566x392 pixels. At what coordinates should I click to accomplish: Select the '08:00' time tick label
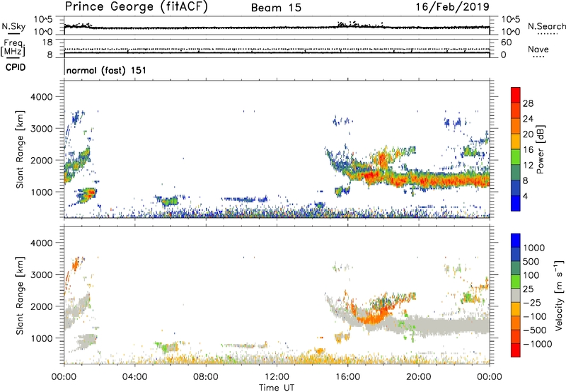206,377
